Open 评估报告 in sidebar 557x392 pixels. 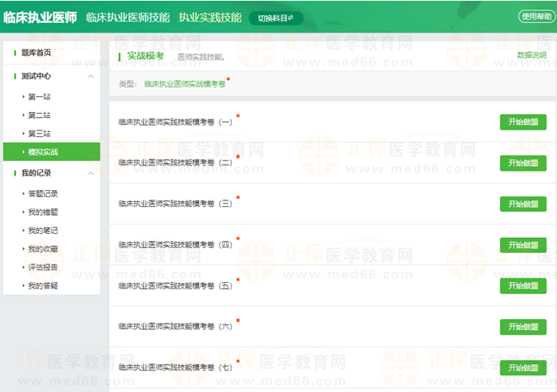tap(43, 267)
